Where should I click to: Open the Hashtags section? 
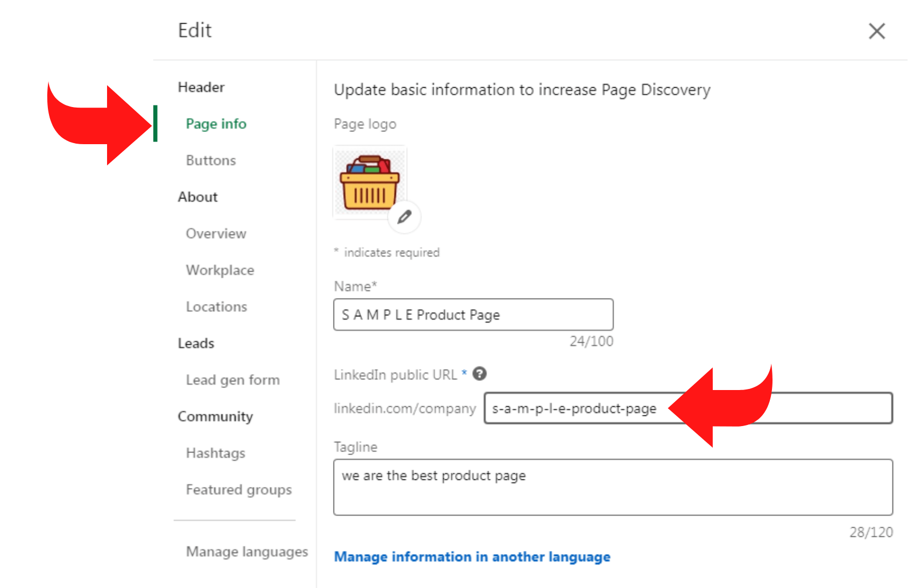click(x=215, y=453)
